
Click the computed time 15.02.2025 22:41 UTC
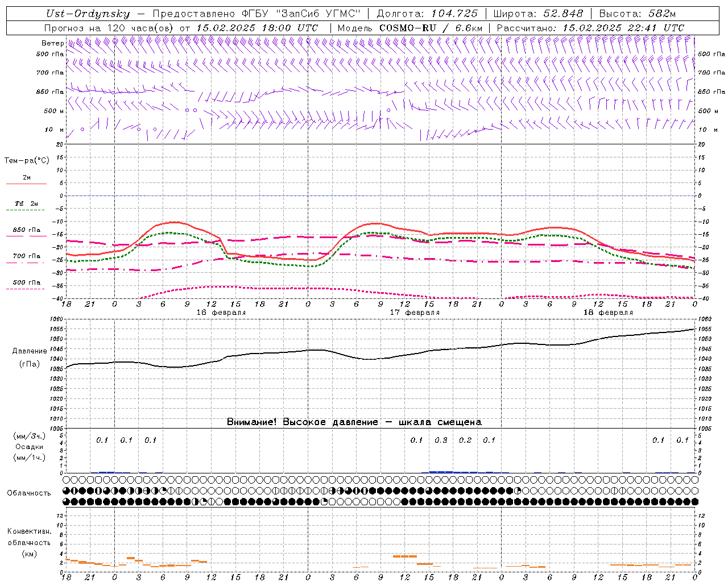(623, 28)
